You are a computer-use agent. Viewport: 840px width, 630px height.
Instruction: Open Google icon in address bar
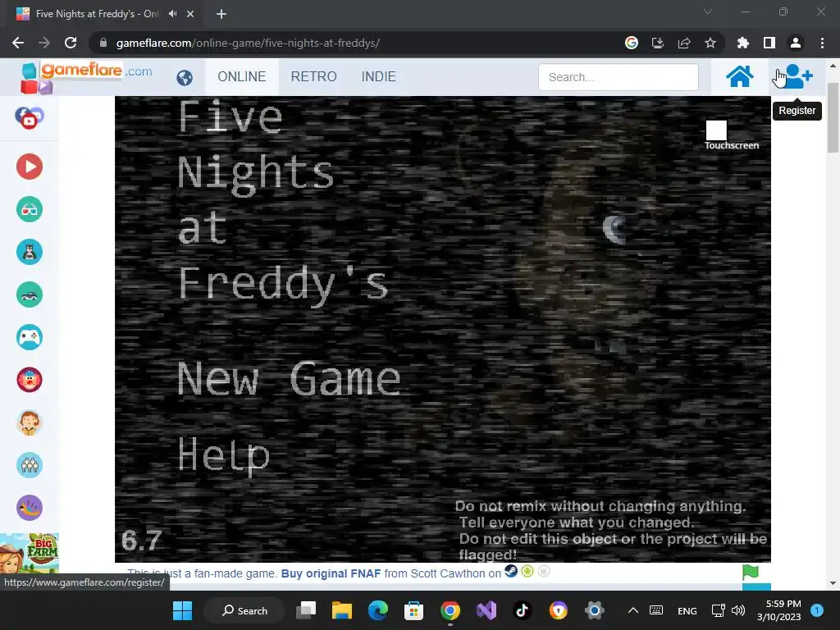[632, 43]
